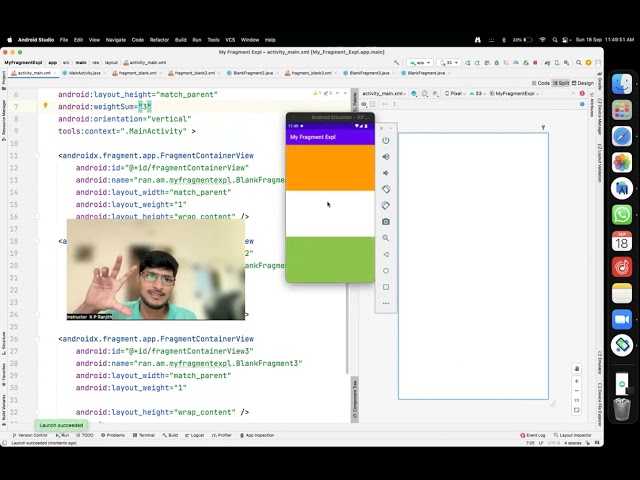Click the emulator Home circle icon
The image size is (640, 480).
coord(386,271)
